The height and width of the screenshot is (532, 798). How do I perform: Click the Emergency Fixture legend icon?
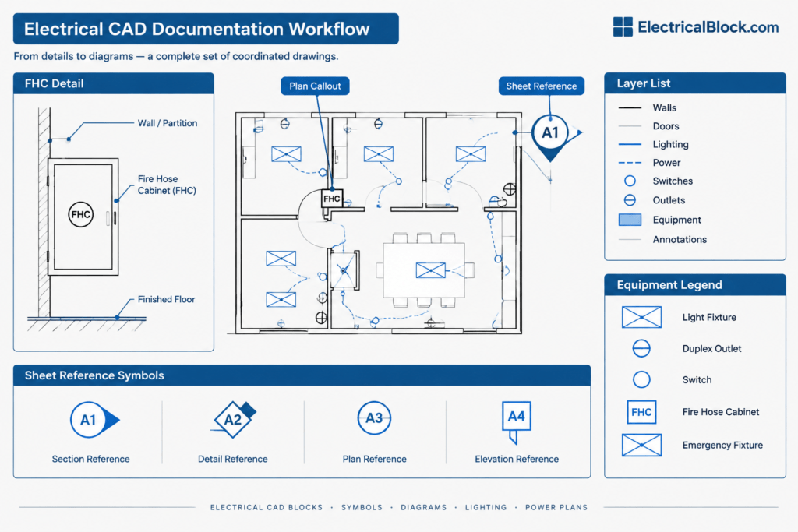click(x=641, y=445)
